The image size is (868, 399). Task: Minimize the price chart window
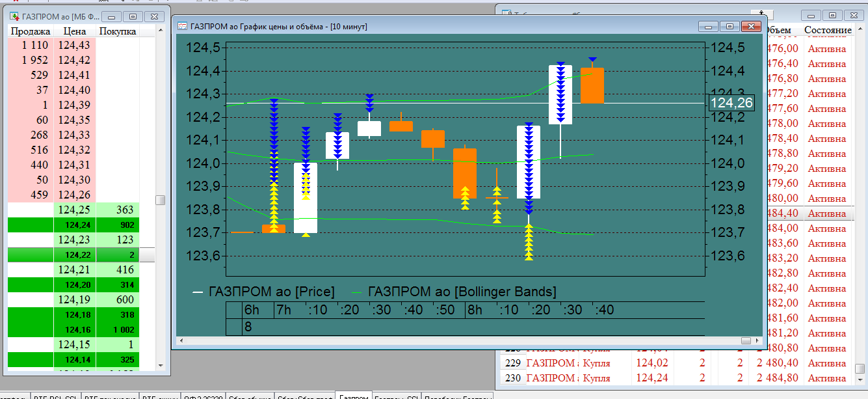click(708, 26)
